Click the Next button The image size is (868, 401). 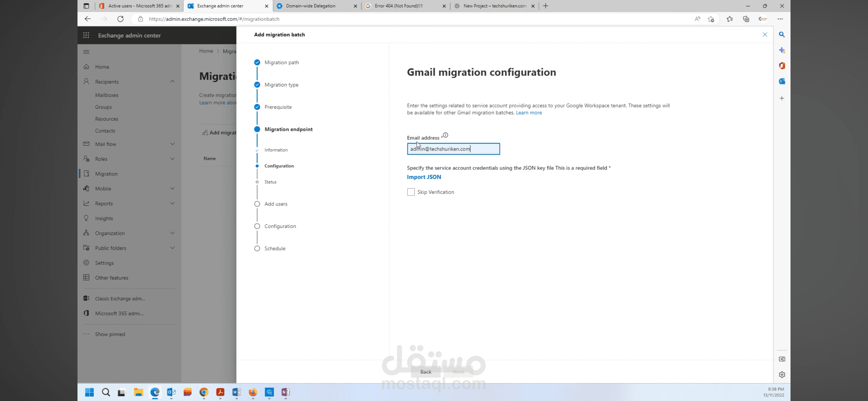[x=458, y=372]
